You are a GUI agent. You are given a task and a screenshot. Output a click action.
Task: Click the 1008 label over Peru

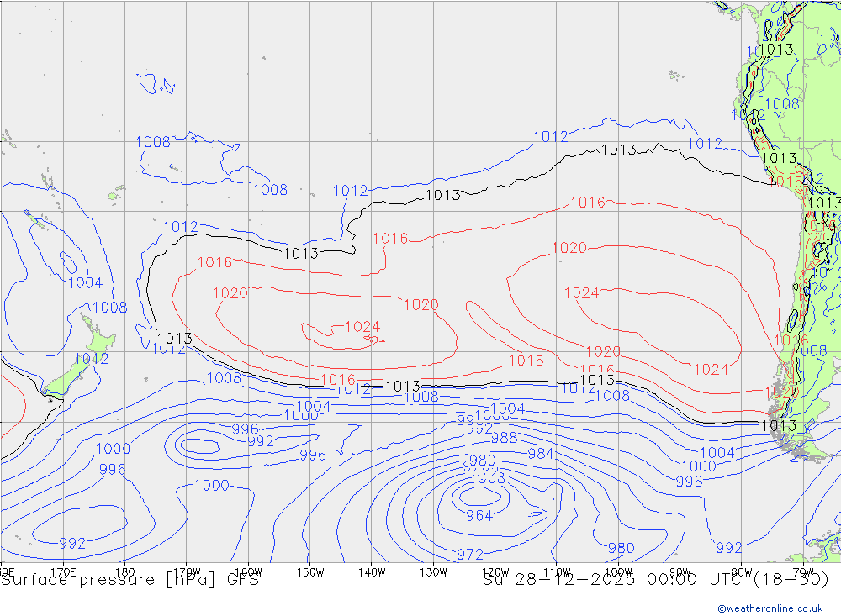coord(782,104)
